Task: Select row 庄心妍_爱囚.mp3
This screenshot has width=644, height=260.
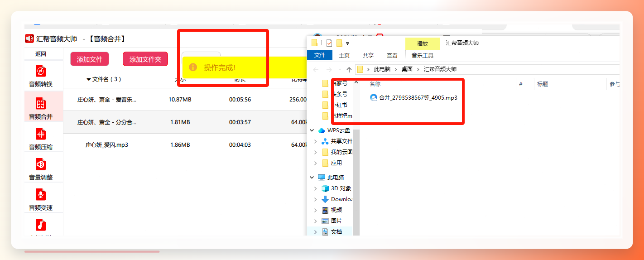Action: click(x=185, y=145)
